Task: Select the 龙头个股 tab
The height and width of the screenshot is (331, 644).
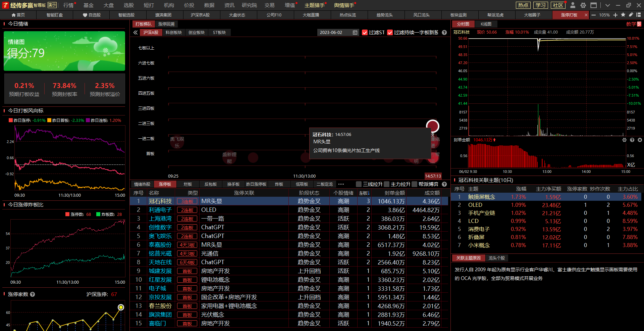Action: click(x=497, y=258)
